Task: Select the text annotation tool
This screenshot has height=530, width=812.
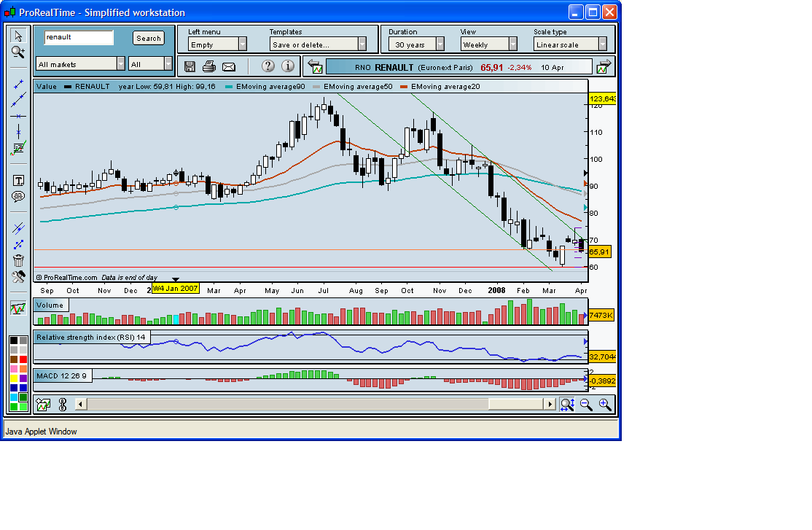Action: pyautogui.click(x=18, y=180)
